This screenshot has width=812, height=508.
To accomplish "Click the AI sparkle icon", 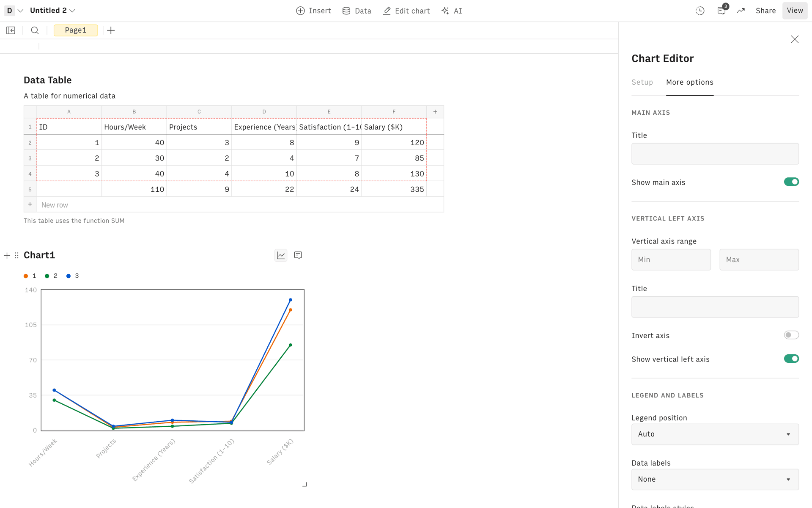I will 445,11.
